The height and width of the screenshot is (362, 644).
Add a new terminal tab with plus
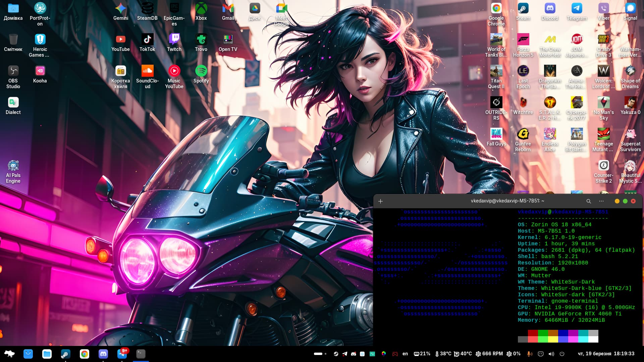point(380,201)
